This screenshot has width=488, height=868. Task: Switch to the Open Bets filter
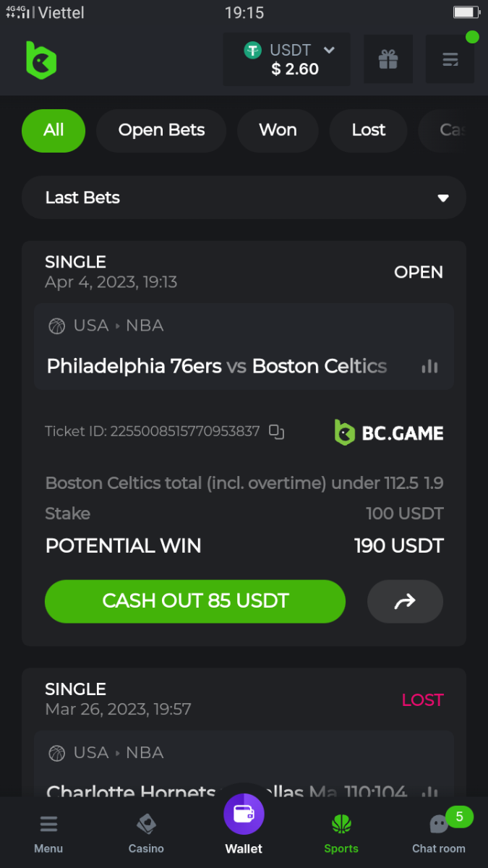coord(161,130)
